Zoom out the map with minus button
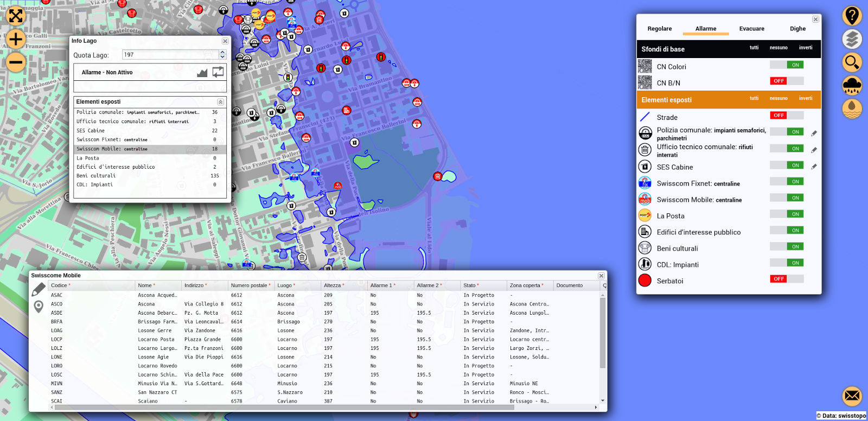The width and height of the screenshot is (868, 421). [x=16, y=62]
